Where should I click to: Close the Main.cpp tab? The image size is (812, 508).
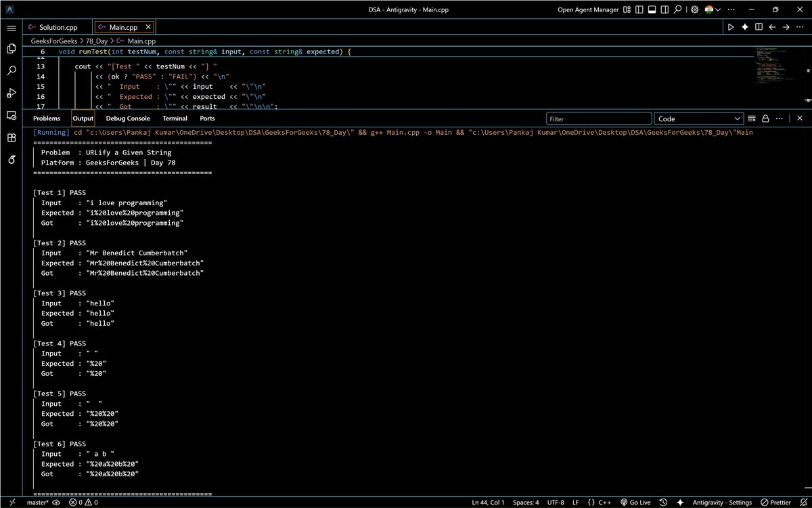point(148,27)
